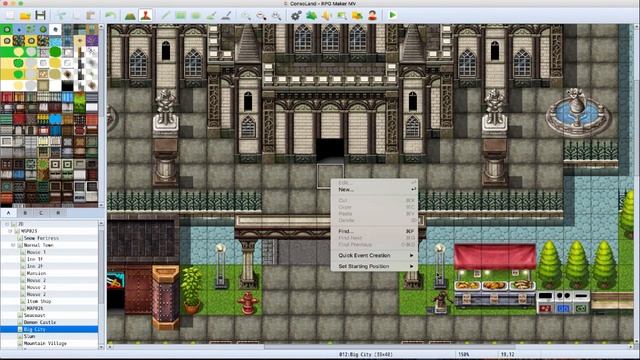This screenshot has width=640, height=360.
Task: Collapse the Normal Town tree node
Action: point(14,245)
